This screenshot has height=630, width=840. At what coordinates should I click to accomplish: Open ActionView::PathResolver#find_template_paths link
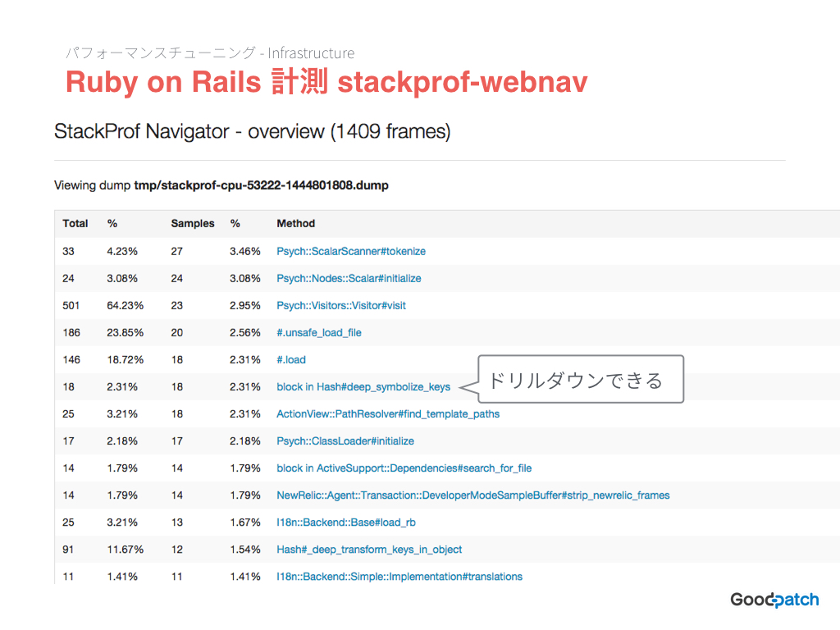pos(388,414)
